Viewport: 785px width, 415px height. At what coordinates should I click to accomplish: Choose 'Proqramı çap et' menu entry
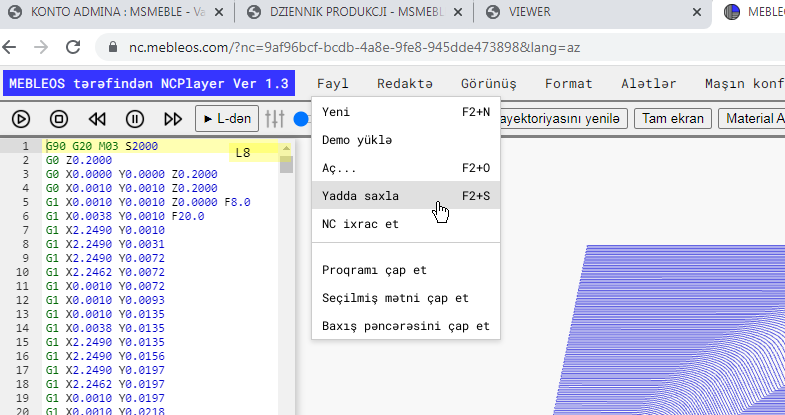pos(406,270)
